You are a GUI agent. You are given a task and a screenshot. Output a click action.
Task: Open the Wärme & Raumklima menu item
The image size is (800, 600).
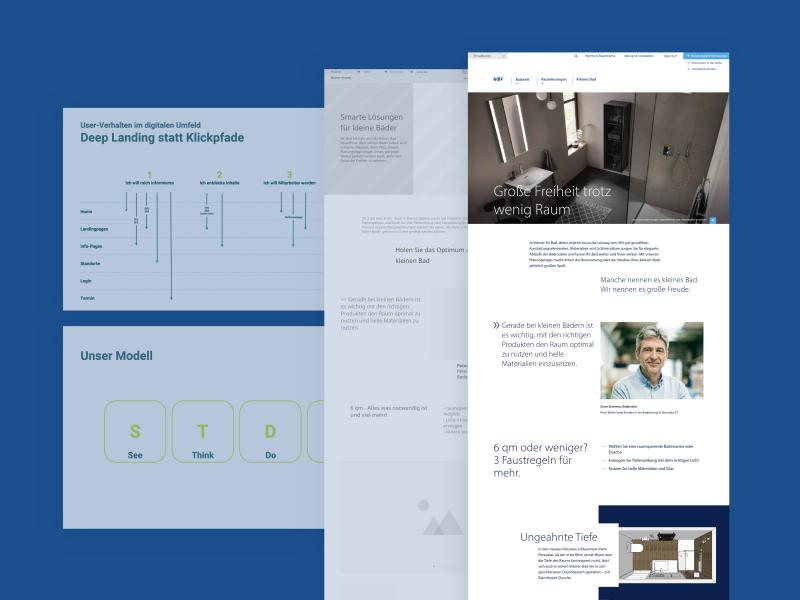pyautogui.click(x=600, y=57)
